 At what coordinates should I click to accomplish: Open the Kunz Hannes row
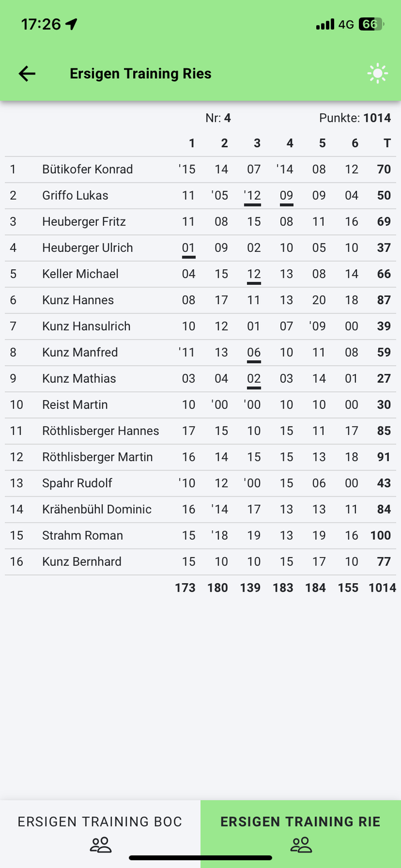(x=200, y=300)
